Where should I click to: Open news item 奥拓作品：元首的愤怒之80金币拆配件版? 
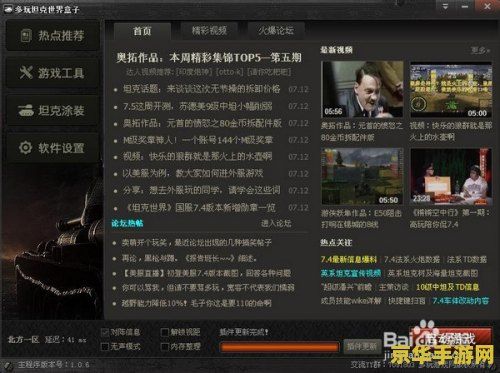202,123
